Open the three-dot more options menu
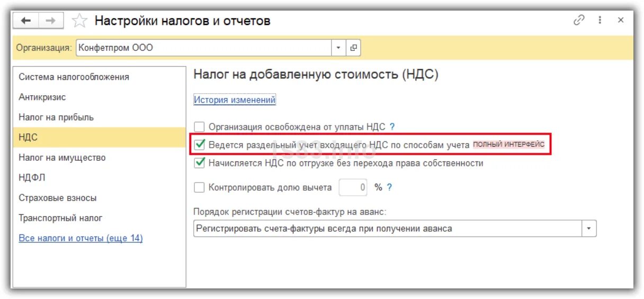This screenshot has width=644, height=299. click(x=600, y=20)
